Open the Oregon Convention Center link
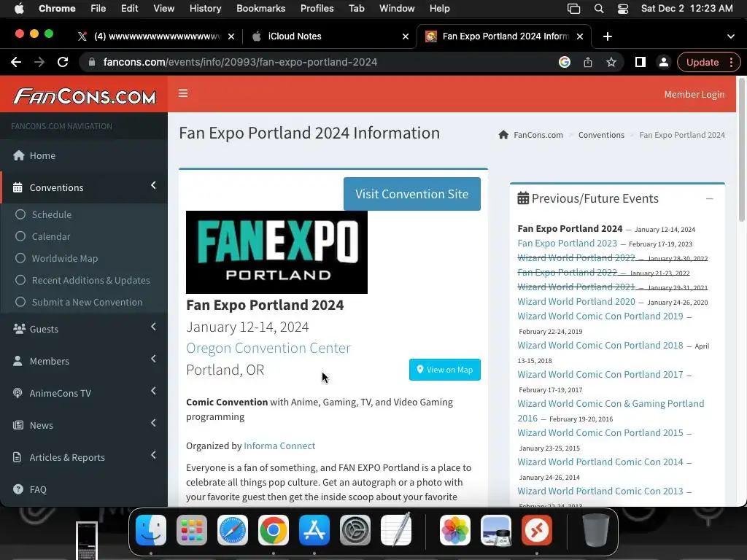This screenshot has width=747, height=560. pos(268,348)
